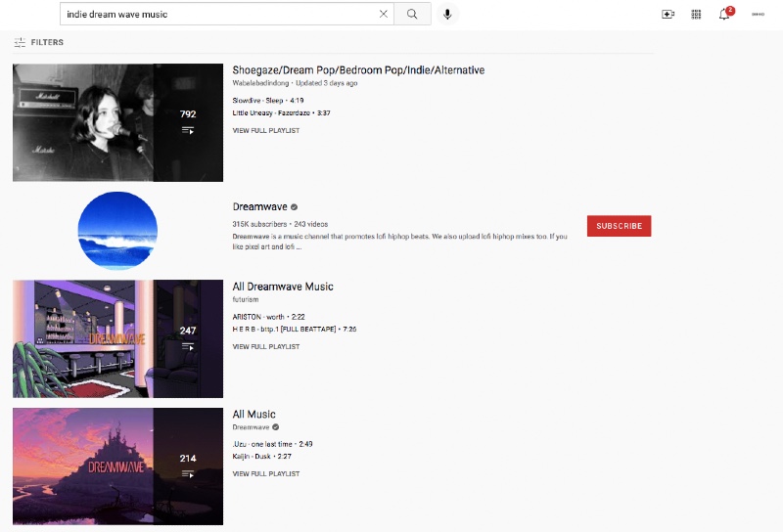Screen dimensions: 783x532
Task: View full playlist under All Music
Action: [x=265, y=473]
